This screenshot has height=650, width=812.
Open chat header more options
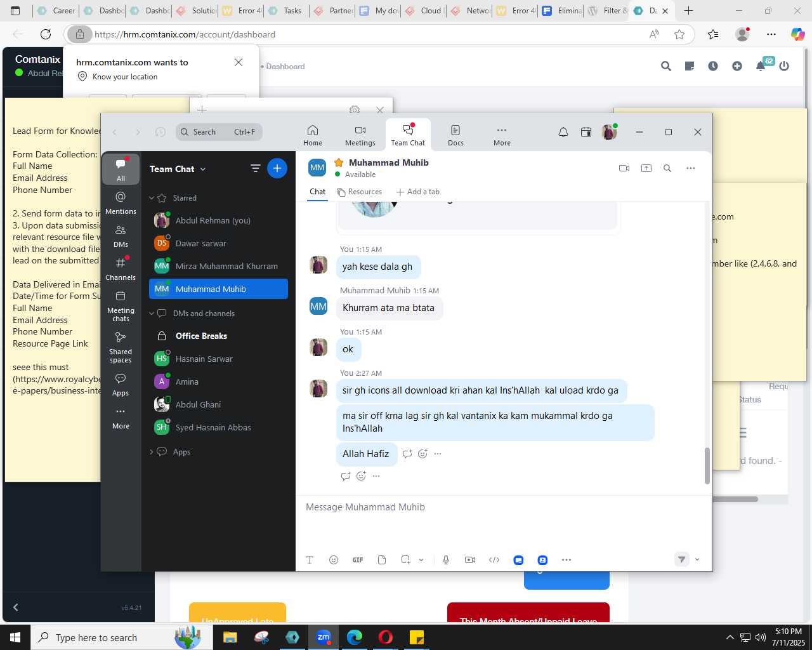(x=690, y=168)
